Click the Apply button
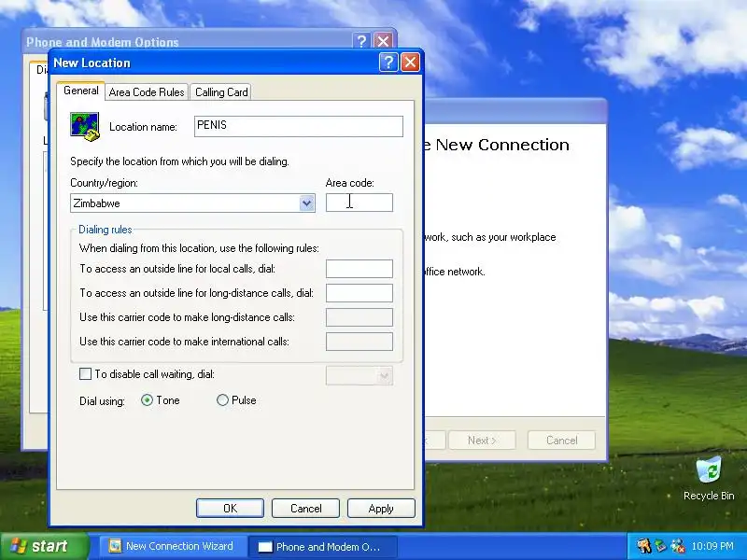Viewport: 747px width, 560px height. (381, 508)
